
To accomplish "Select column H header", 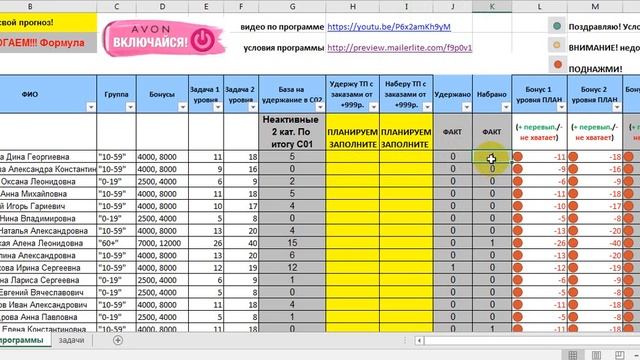I will (353, 6).
